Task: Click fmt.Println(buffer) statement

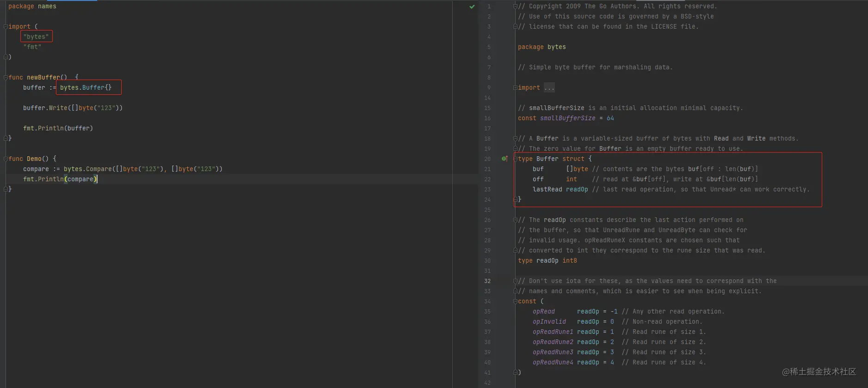Action: click(58, 129)
